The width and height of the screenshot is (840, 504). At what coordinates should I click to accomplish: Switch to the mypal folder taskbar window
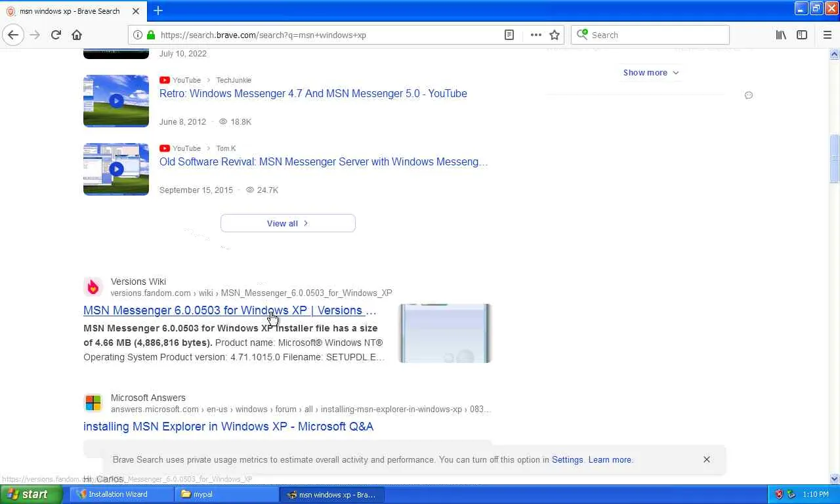(x=225, y=494)
